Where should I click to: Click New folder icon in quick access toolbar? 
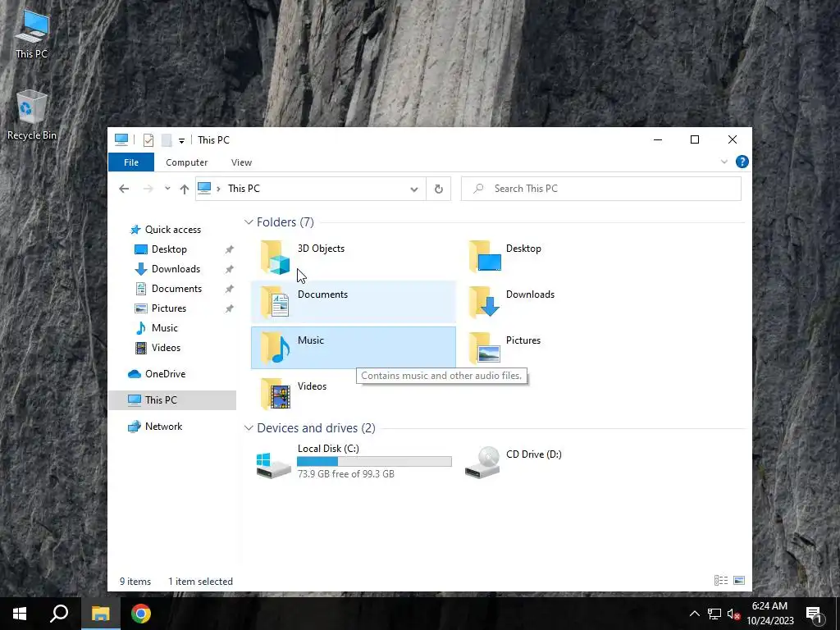167,140
